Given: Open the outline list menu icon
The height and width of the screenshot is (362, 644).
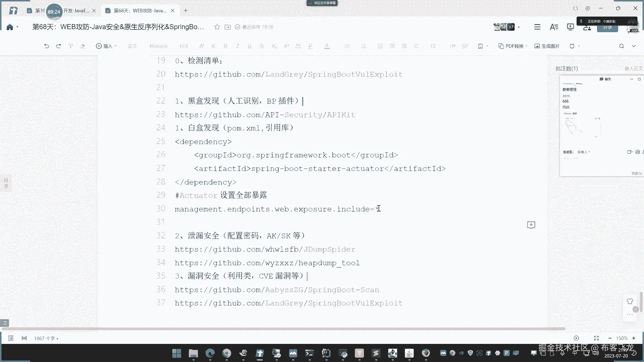Looking at the screenshot, I should [537, 27].
